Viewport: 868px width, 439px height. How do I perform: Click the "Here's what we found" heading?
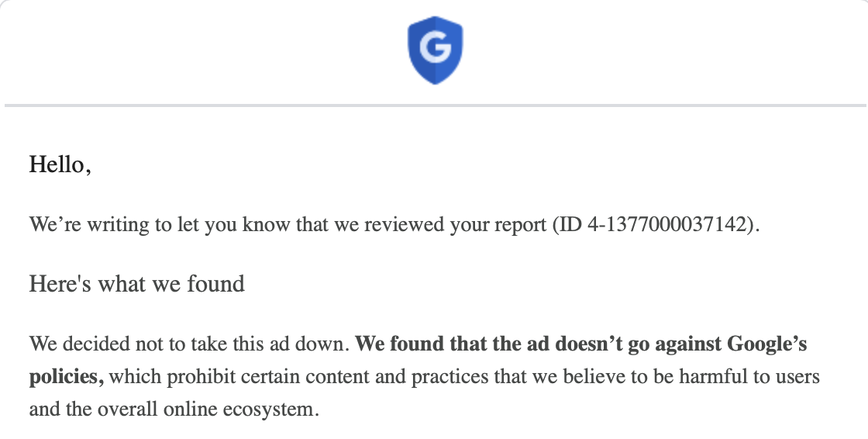click(137, 284)
